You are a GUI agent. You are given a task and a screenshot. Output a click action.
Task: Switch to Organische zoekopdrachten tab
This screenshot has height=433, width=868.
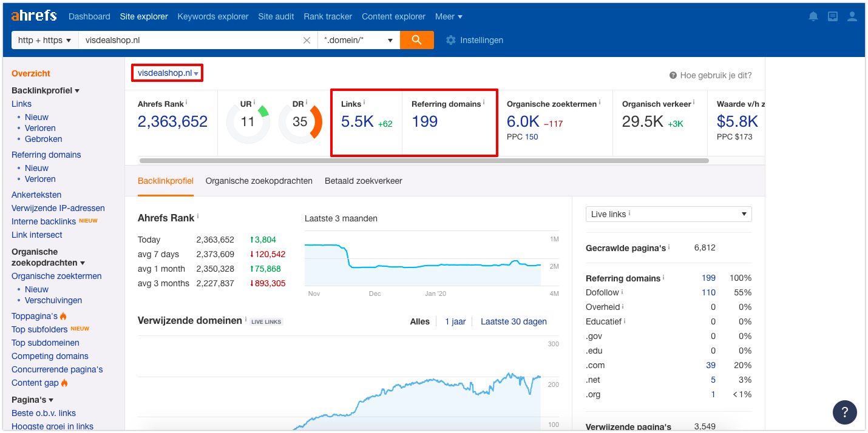[x=259, y=181]
